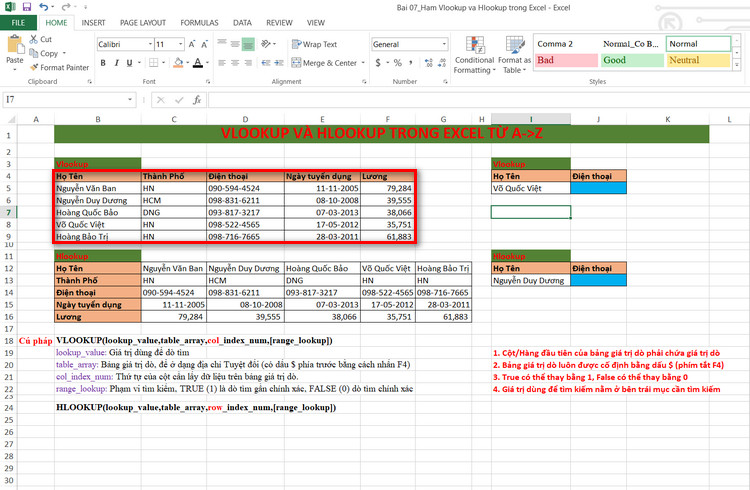Click Decrease Decimal icon
The height and width of the screenshot is (490, 750).
click(442, 63)
